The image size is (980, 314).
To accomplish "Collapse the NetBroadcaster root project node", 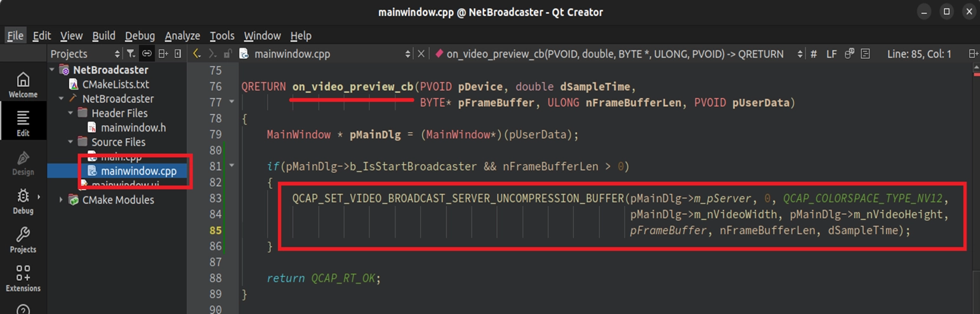I will pyautogui.click(x=53, y=69).
